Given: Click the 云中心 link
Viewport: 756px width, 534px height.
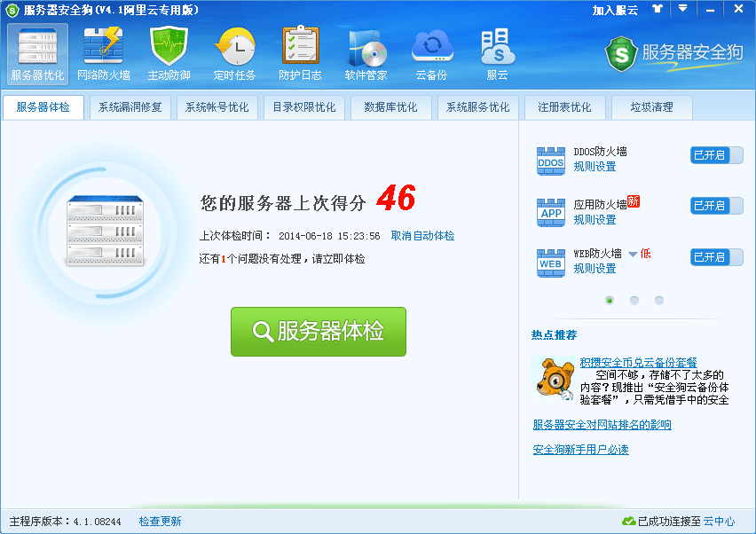Looking at the screenshot, I should (x=719, y=521).
